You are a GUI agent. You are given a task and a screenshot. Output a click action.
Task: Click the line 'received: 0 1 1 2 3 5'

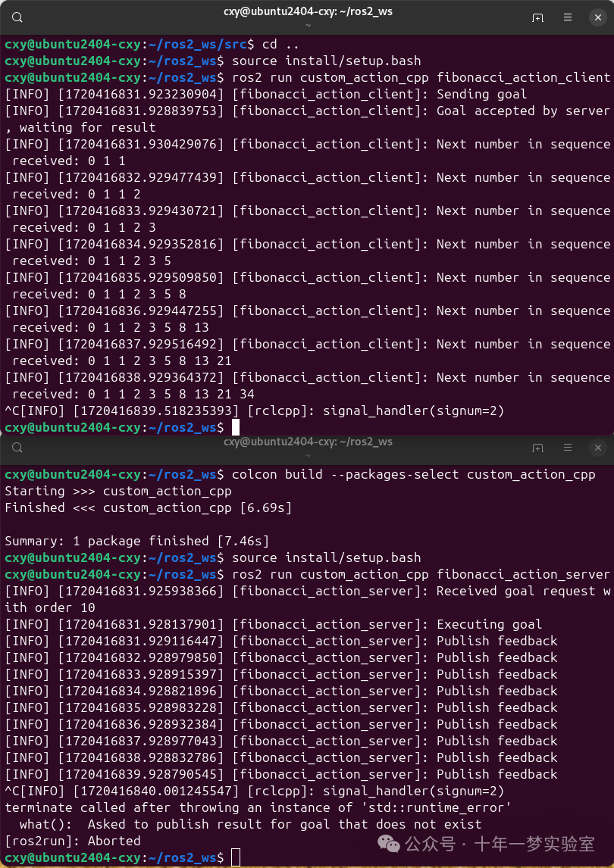coord(92,261)
